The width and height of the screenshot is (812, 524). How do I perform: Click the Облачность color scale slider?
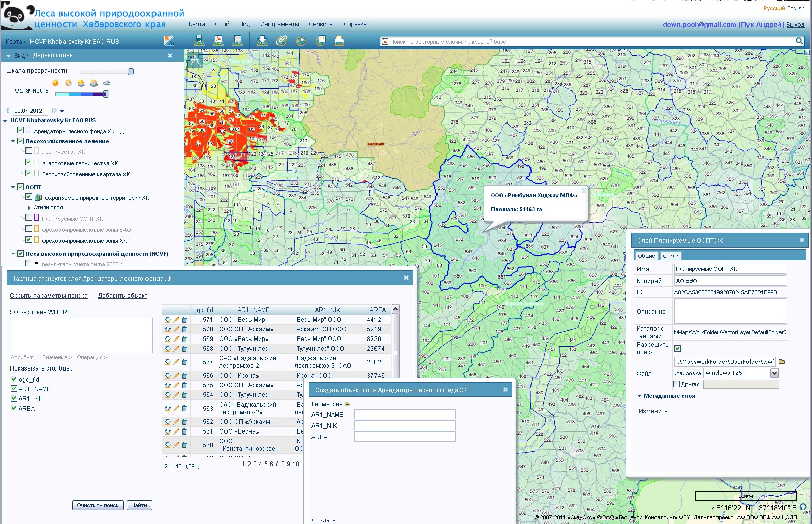pos(82,94)
